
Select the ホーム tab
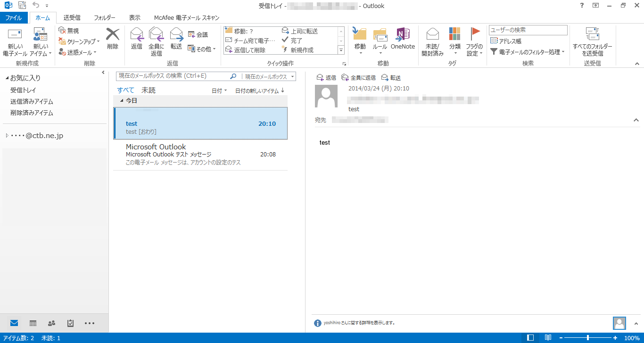click(x=43, y=18)
